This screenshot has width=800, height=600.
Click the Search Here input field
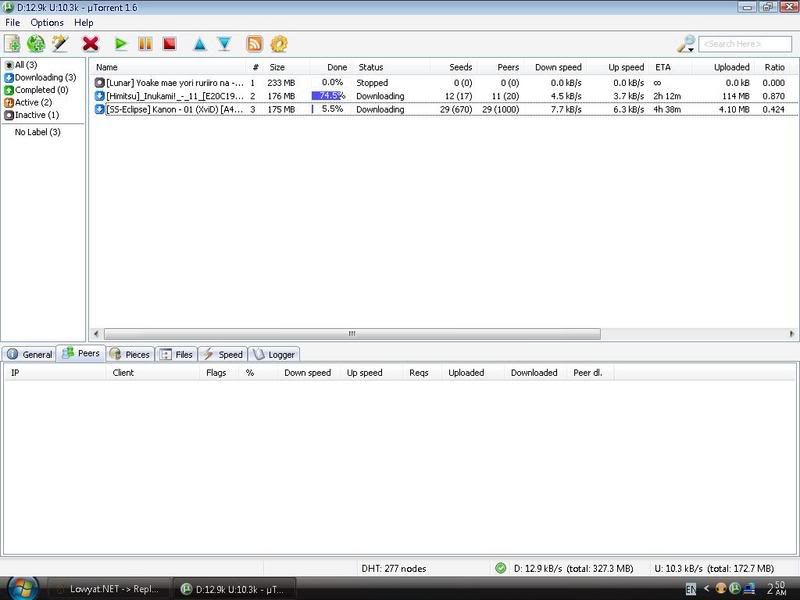745,44
